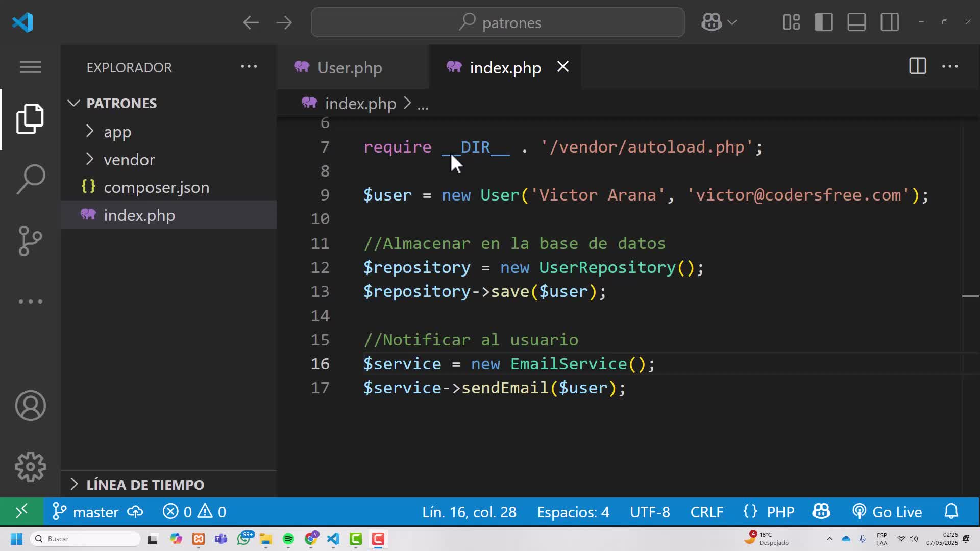
Task: Split the editor to the right
Action: [917, 66]
